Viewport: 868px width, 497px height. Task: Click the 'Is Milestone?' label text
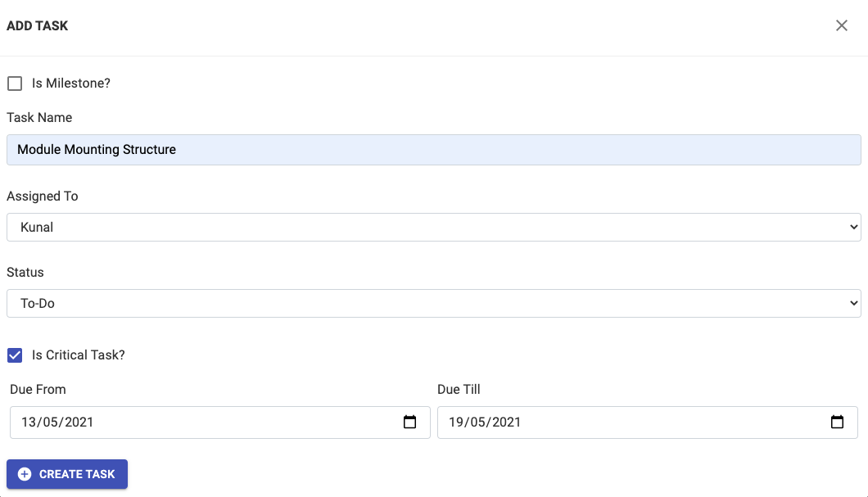pyautogui.click(x=70, y=84)
